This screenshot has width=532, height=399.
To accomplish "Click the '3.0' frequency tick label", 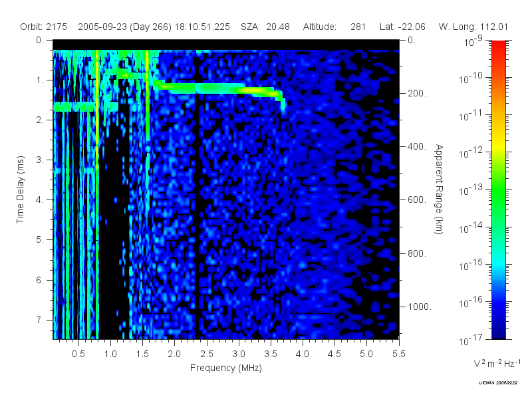I will click(x=239, y=354).
